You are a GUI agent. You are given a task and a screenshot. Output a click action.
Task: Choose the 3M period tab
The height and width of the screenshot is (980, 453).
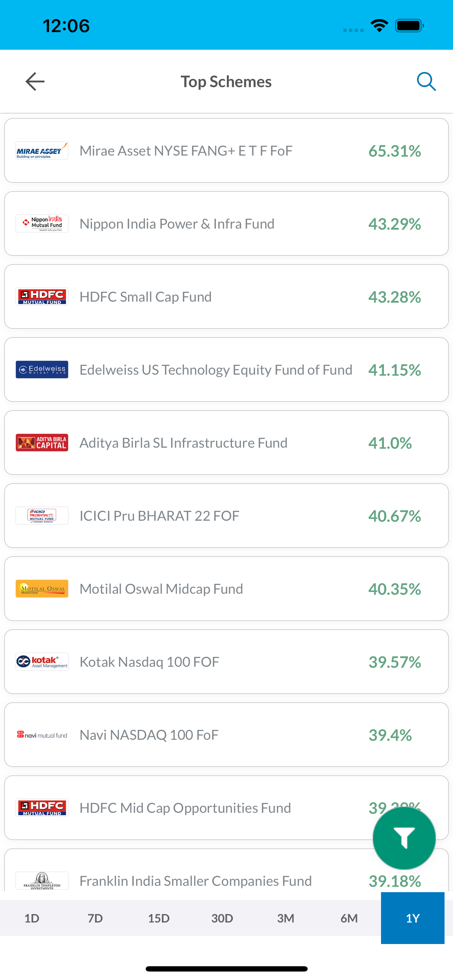tap(286, 918)
